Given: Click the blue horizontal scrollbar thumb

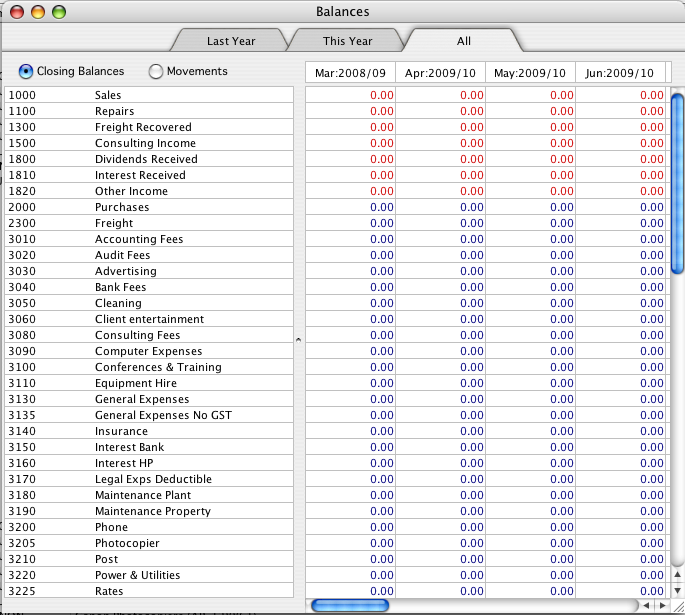Looking at the screenshot, I should click(350, 605).
